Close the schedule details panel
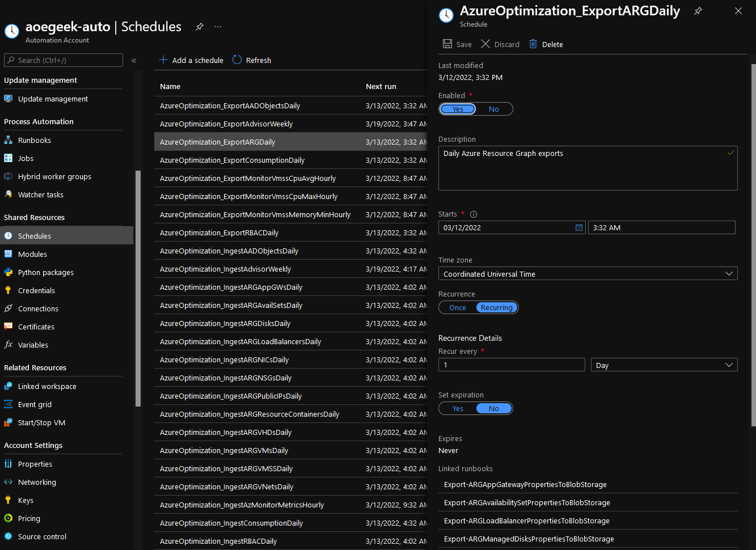The height and width of the screenshot is (550, 756). tap(738, 11)
